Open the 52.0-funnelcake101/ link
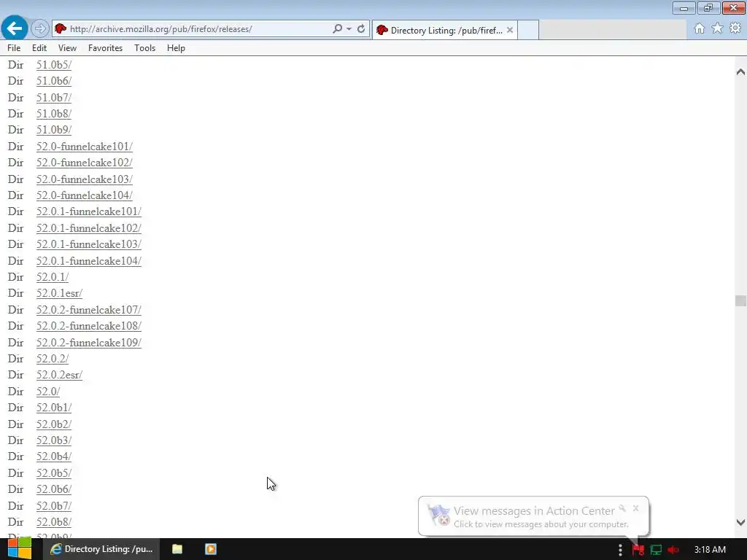Viewport: 747px width, 560px height. coord(85,147)
